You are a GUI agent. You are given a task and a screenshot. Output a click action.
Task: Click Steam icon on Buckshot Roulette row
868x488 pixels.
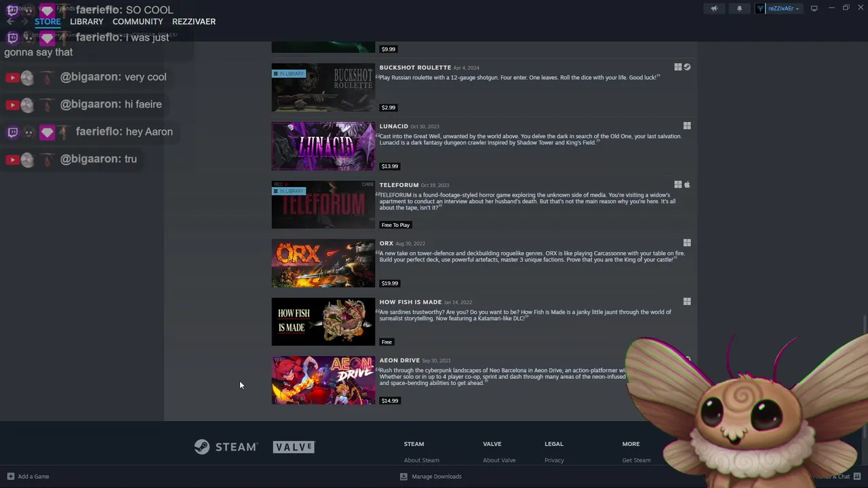687,67
